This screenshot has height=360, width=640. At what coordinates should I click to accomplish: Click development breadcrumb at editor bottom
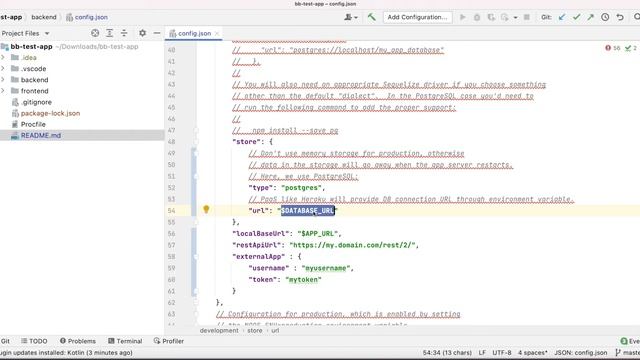(219, 331)
